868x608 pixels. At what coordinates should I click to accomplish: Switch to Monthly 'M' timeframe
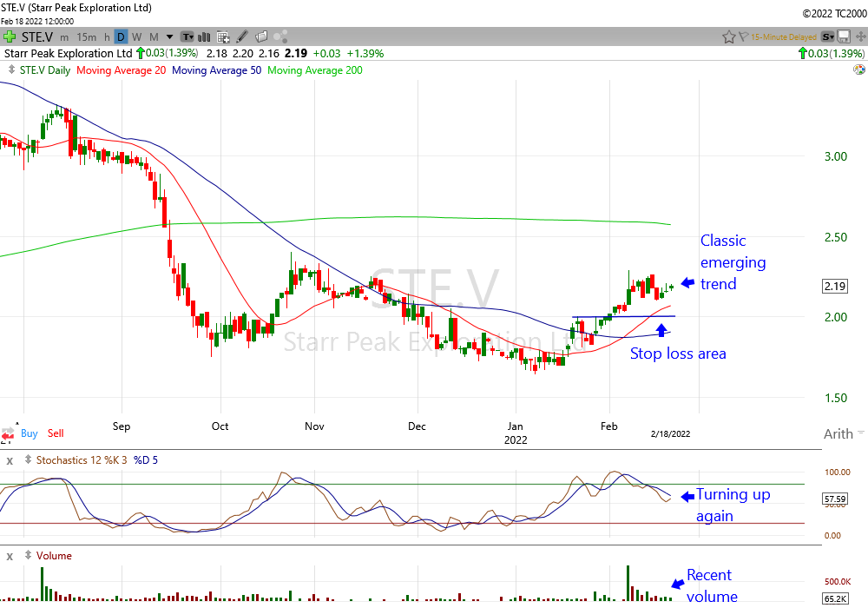coord(154,37)
